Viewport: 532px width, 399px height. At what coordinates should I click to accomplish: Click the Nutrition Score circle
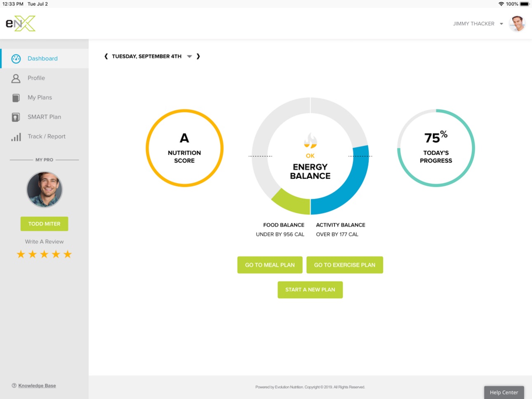coord(184,148)
